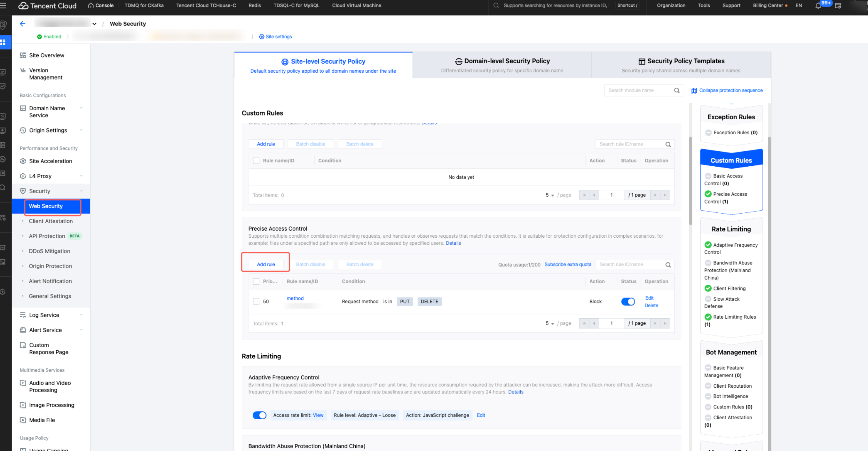Open items per page dropdown for Precise Access Control
Image resolution: width=868 pixels, height=451 pixels.
coord(549,323)
